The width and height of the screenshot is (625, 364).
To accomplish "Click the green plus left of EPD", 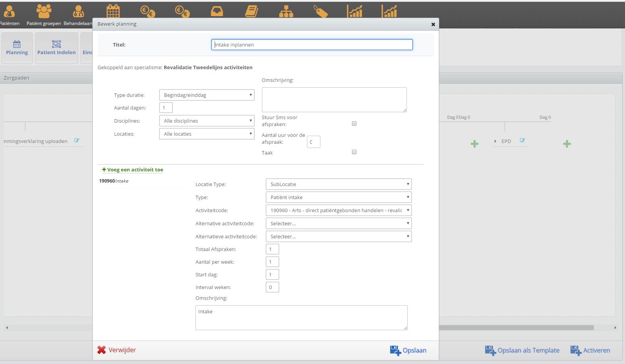I will [x=475, y=144].
